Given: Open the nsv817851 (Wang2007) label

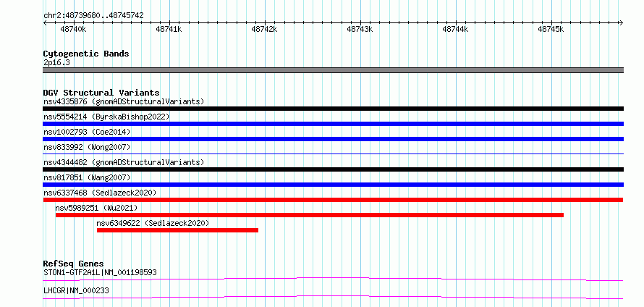Looking at the screenshot, I should pyautogui.click(x=87, y=177).
